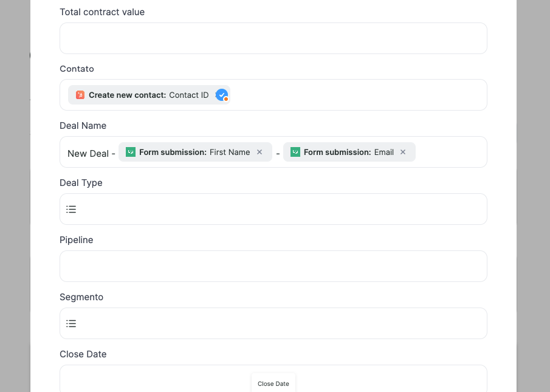This screenshot has width=550, height=392.
Task: Open the Deal Type list icon
Action: coord(71,209)
